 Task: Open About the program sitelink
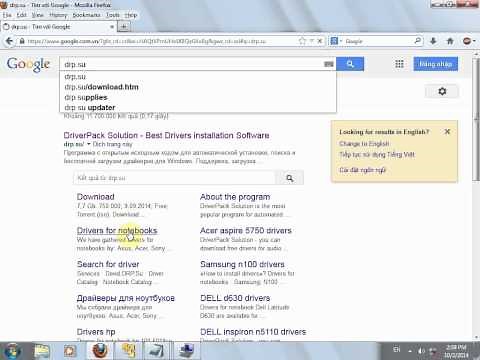[235, 197]
